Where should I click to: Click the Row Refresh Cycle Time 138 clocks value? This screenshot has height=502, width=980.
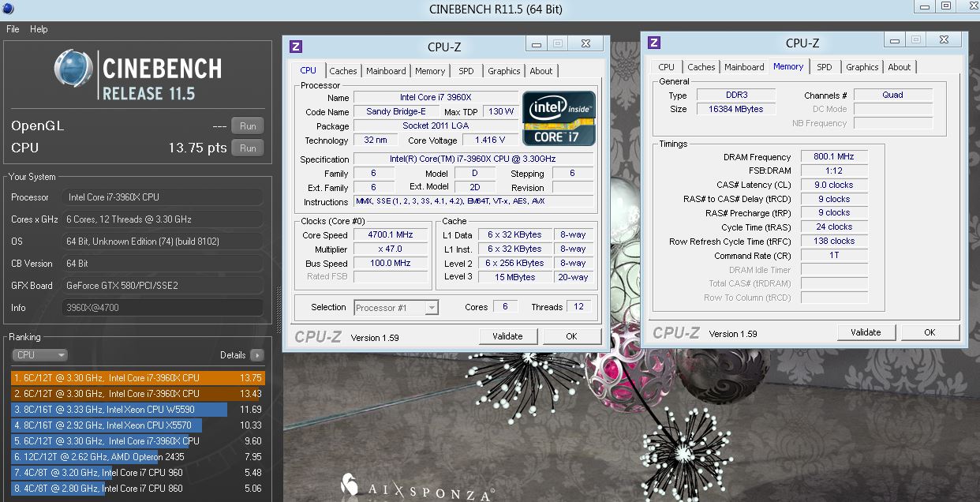coord(834,241)
